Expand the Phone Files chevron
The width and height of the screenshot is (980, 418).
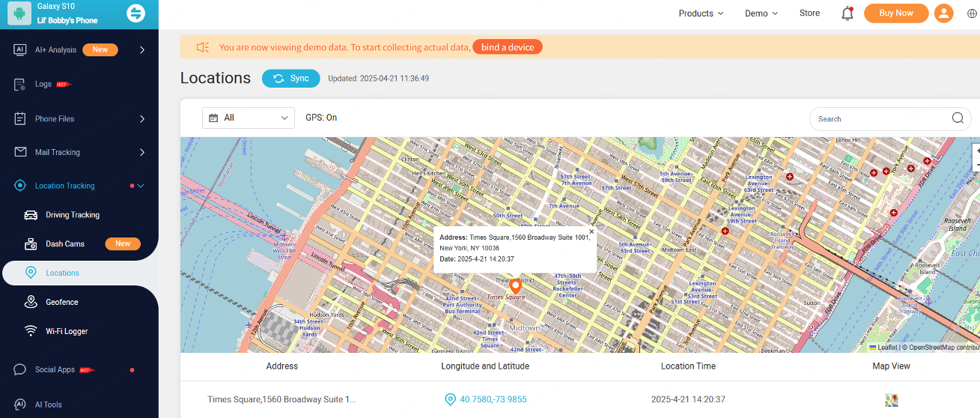(x=142, y=118)
